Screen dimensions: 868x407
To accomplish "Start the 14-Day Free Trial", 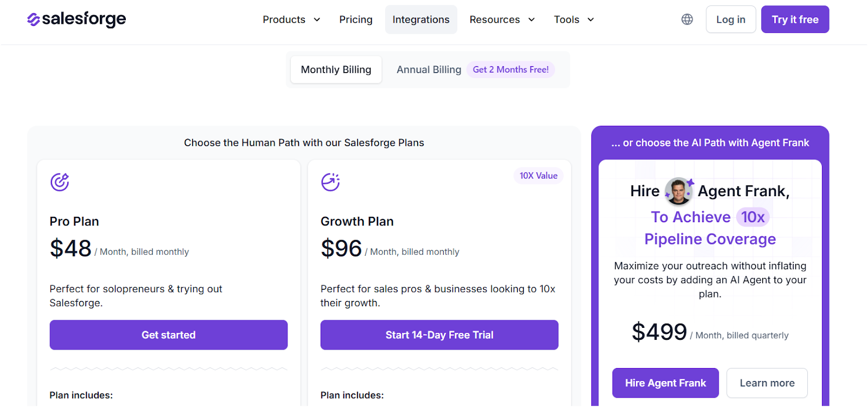I will coord(439,335).
